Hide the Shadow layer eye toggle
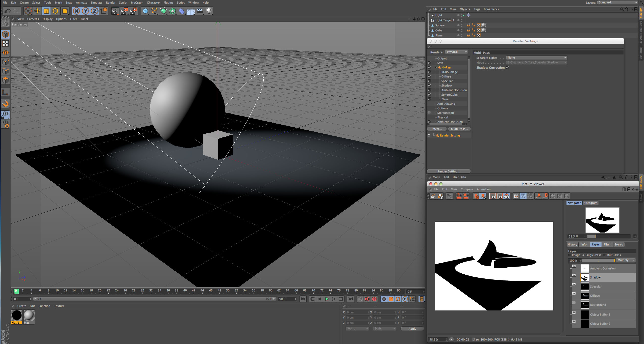 574,275
